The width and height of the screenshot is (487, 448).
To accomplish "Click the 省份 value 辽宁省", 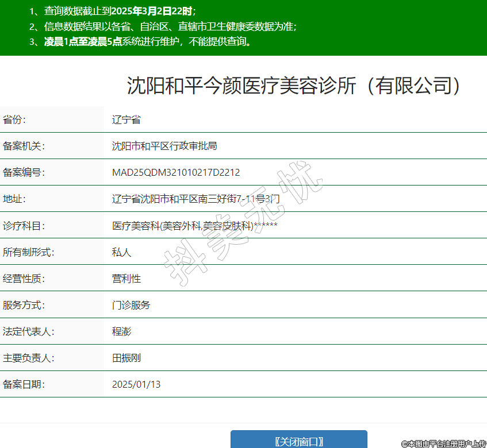I will (x=126, y=119).
